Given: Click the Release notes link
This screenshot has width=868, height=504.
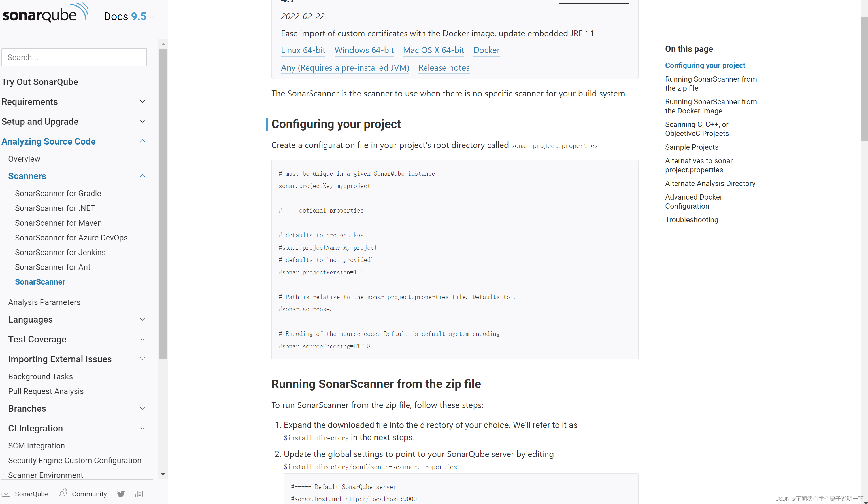Looking at the screenshot, I should [x=444, y=67].
